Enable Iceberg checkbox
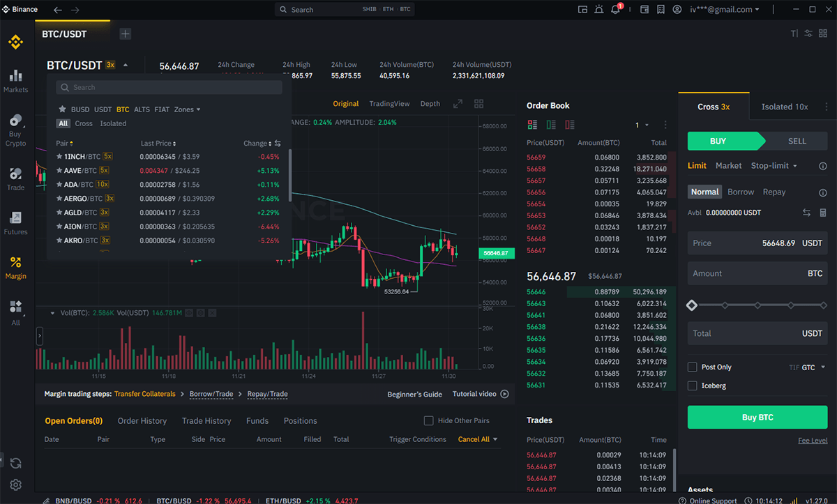The height and width of the screenshot is (504, 837). (693, 385)
